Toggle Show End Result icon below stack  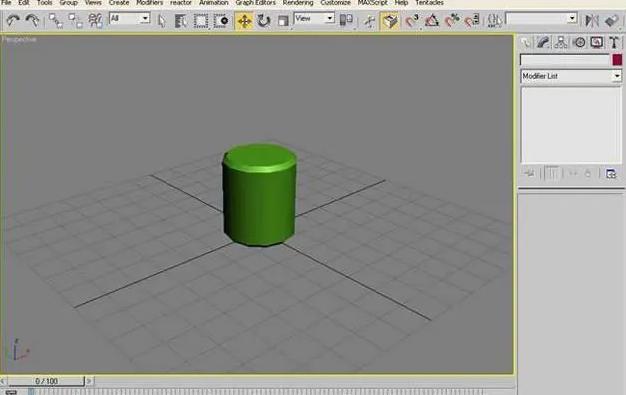553,173
